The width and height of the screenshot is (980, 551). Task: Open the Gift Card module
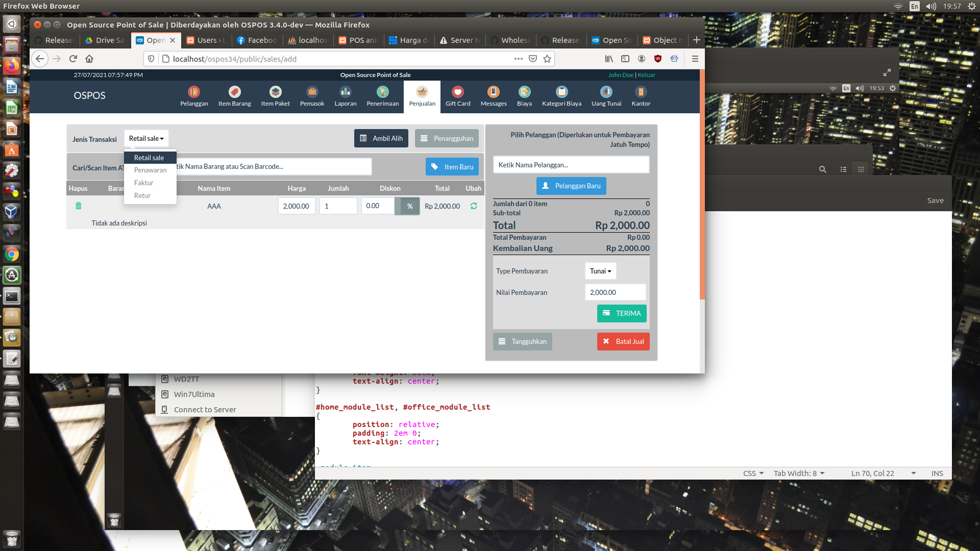point(458,95)
